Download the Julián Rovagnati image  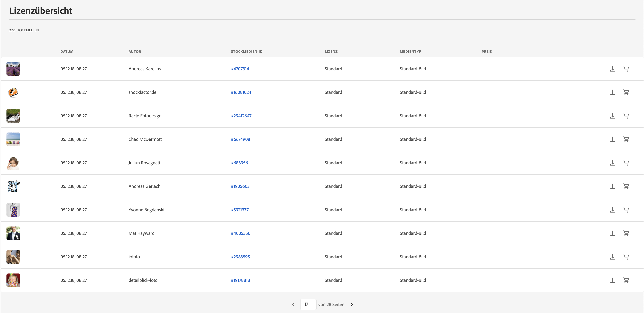(612, 163)
